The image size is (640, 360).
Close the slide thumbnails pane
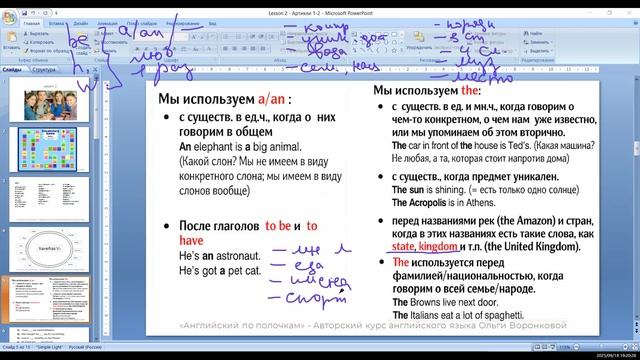click(x=95, y=70)
